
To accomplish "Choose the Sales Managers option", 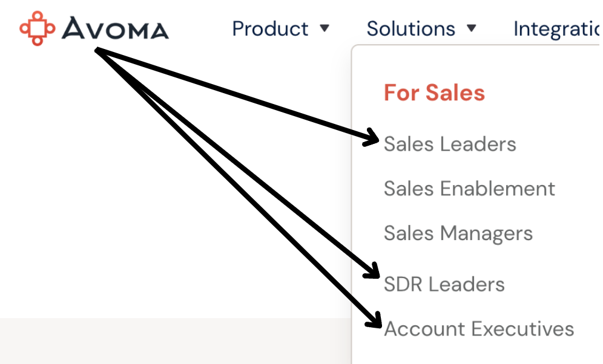I will 458,233.
